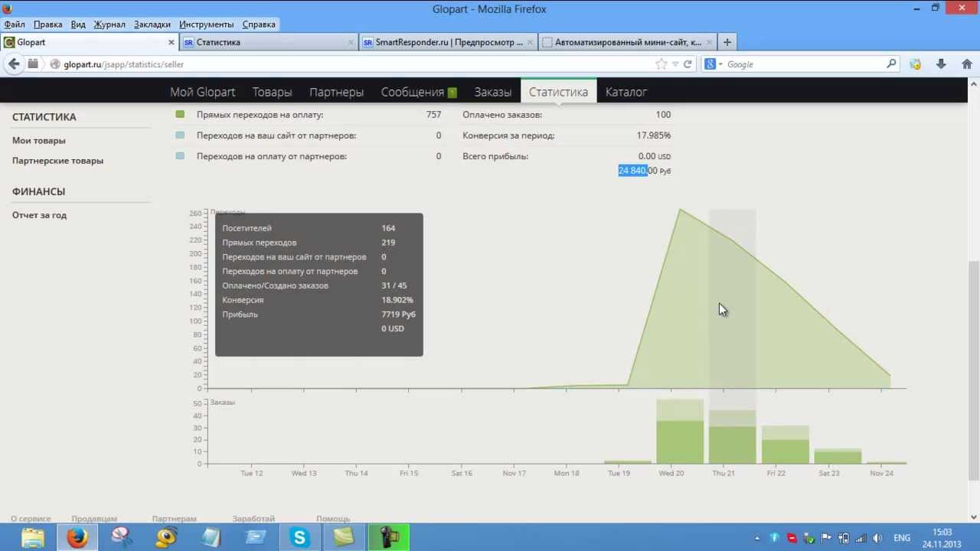Go to the Firefox home page icon
This screenshot has width=980, height=551.
[967, 64]
